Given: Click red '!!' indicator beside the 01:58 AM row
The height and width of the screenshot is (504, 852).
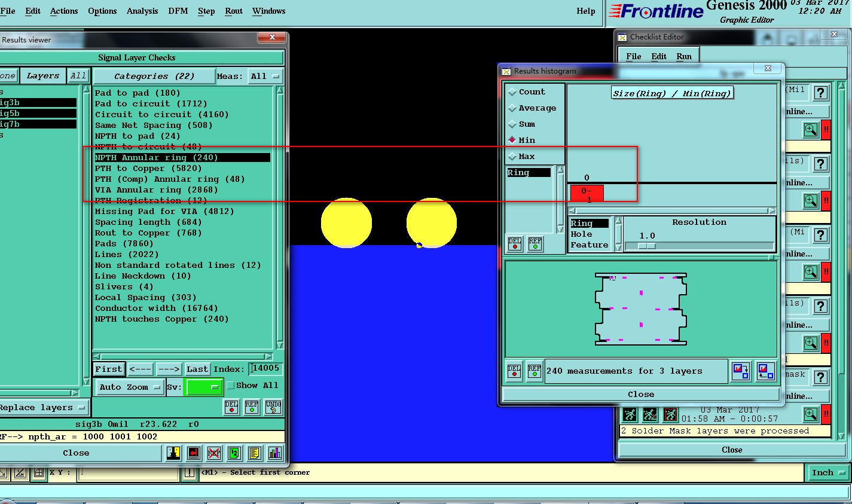Looking at the screenshot, I should 826,414.
